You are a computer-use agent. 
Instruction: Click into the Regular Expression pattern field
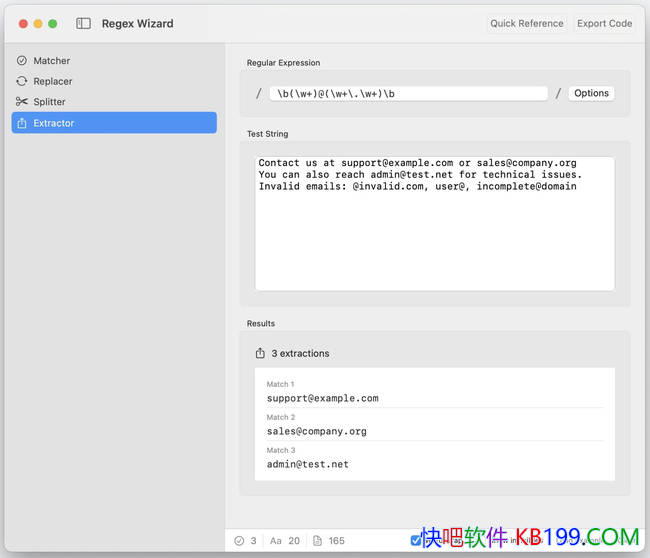point(410,93)
